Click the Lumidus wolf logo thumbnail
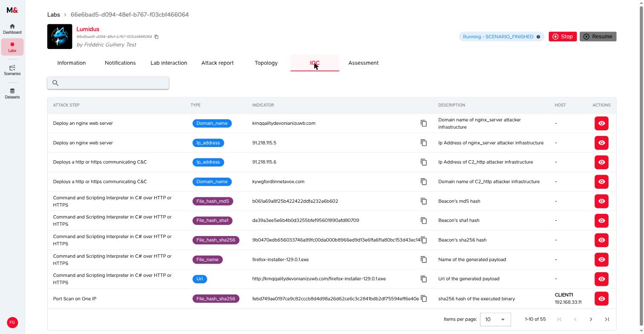644x334 pixels. [x=60, y=36]
